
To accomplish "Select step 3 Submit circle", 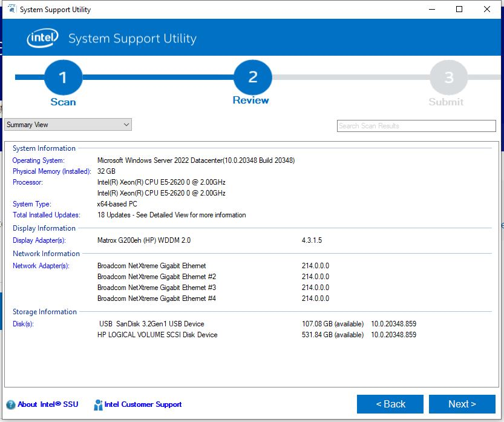I will [449, 77].
